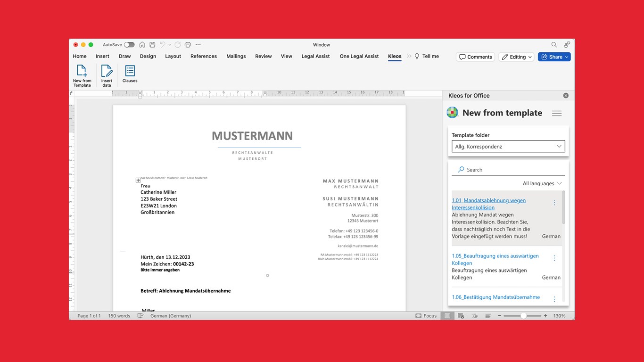Open the Mailings ribbon tab
644x362 pixels.
click(x=236, y=56)
